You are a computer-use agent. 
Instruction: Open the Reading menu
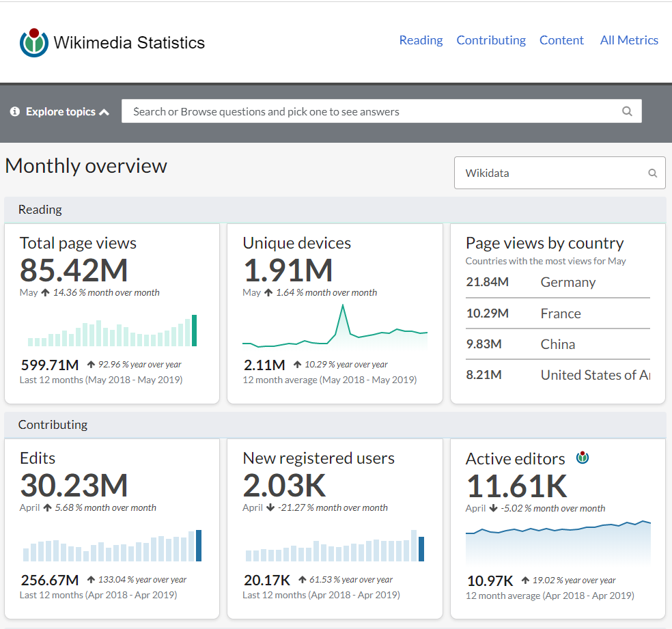click(x=421, y=40)
